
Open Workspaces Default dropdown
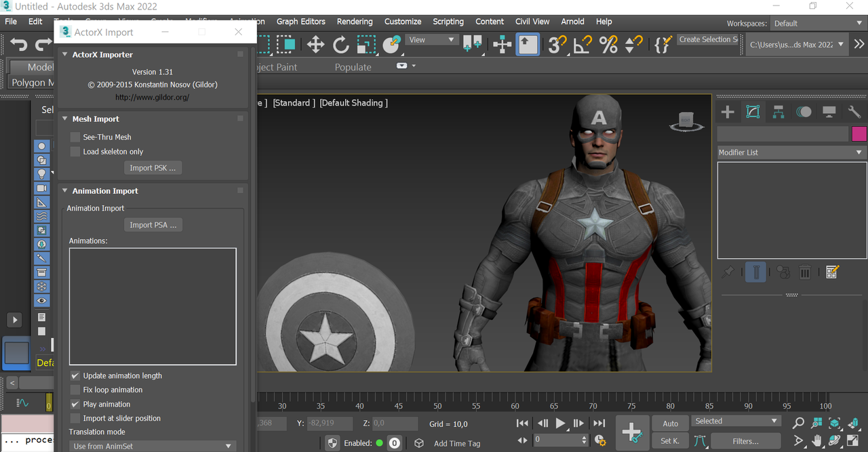(818, 23)
